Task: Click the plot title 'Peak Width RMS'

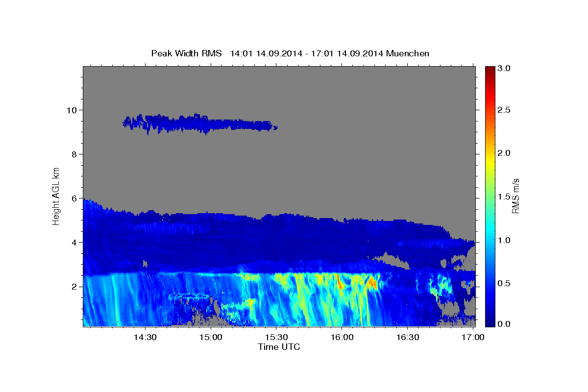Action: pyautogui.click(x=186, y=53)
